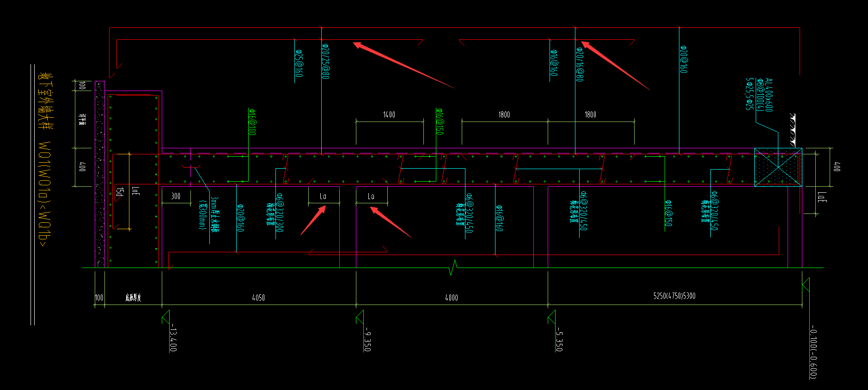Select the 400 dimension beside the hatched beam
Screen dimensions: 868x390
[837, 167]
